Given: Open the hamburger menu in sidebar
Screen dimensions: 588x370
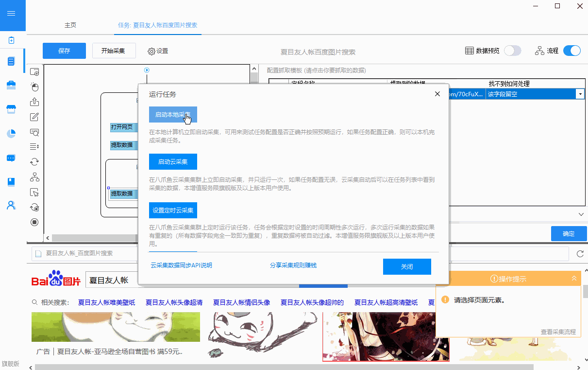Looking at the screenshot, I should pyautogui.click(x=11, y=13).
